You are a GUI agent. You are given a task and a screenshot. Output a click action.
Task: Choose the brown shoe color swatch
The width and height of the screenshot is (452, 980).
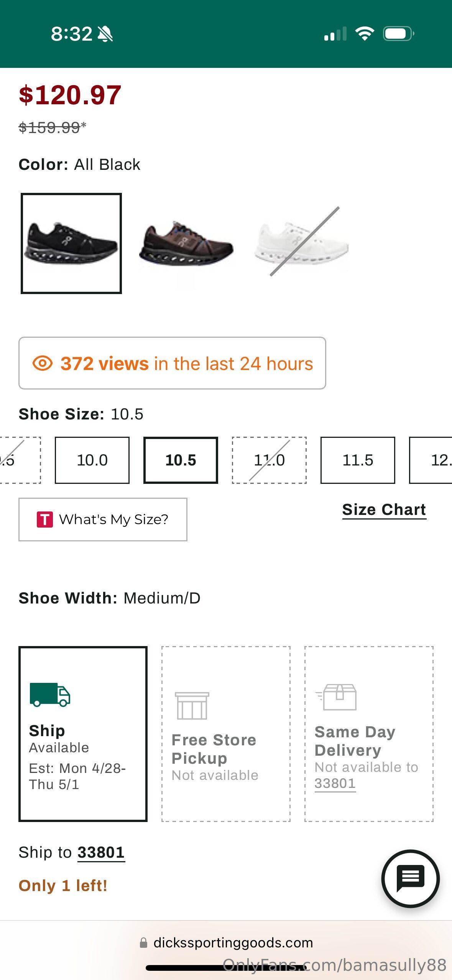[186, 243]
